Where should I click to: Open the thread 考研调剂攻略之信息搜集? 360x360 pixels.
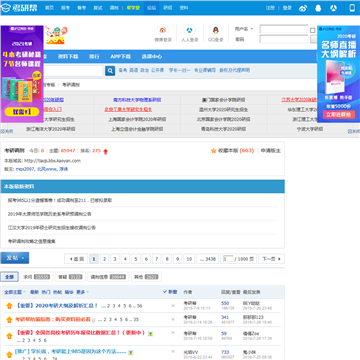pyautogui.click(x=32, y=241)
